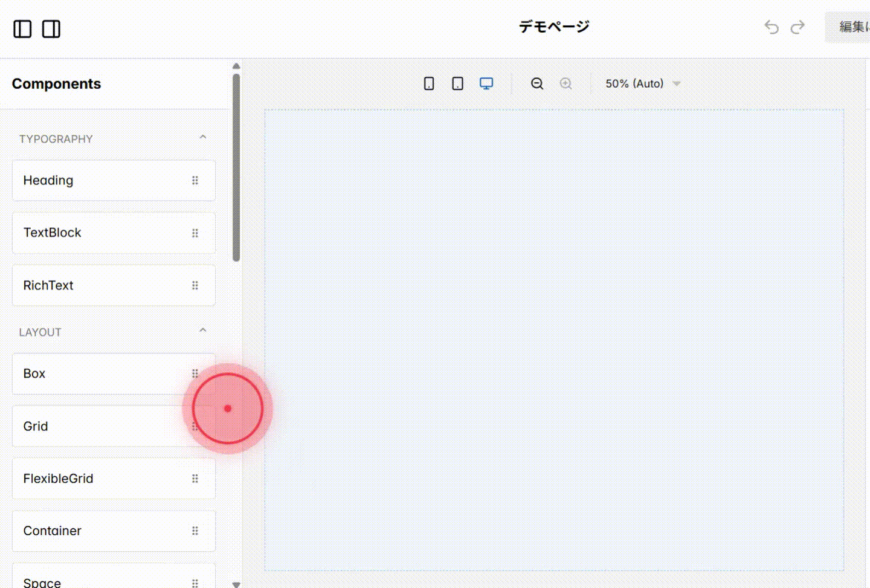Click the zoom-out magnifier icon
Image resolution: width=870 pixels, height=588 pixels.
tap(536, 83)
